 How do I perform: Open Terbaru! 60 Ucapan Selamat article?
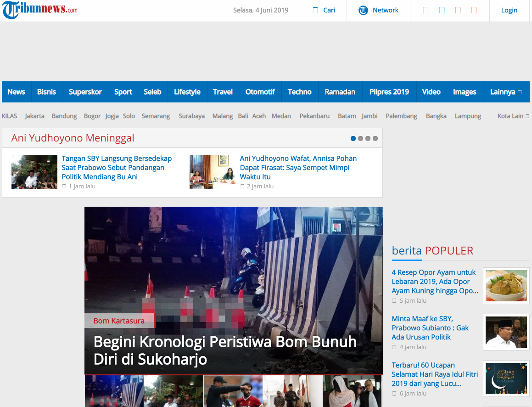[x=435, y=374]
